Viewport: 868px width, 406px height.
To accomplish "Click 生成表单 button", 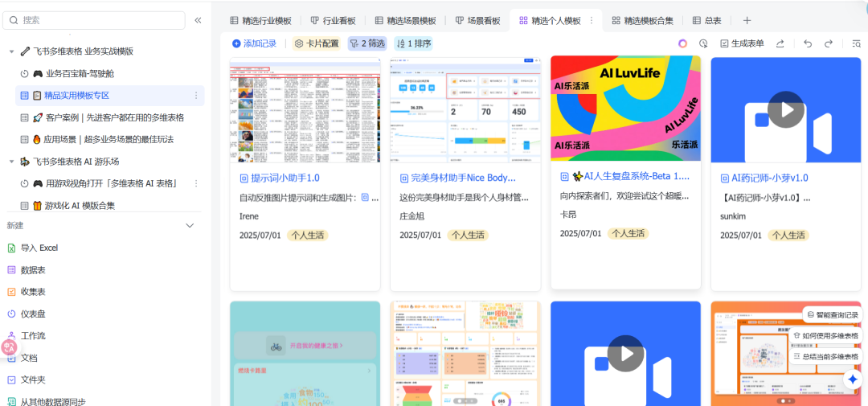I will 742,43.
